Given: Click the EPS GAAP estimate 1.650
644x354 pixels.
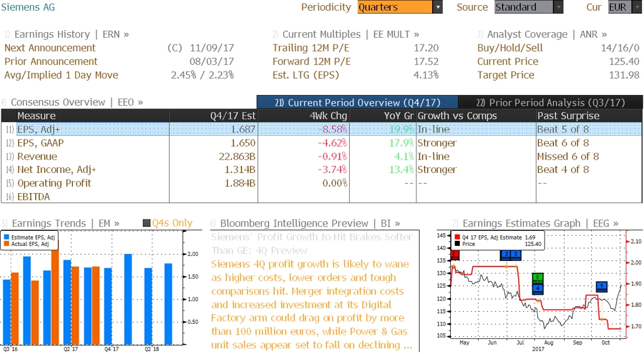Looking at the screenshot, I should 243,143.
